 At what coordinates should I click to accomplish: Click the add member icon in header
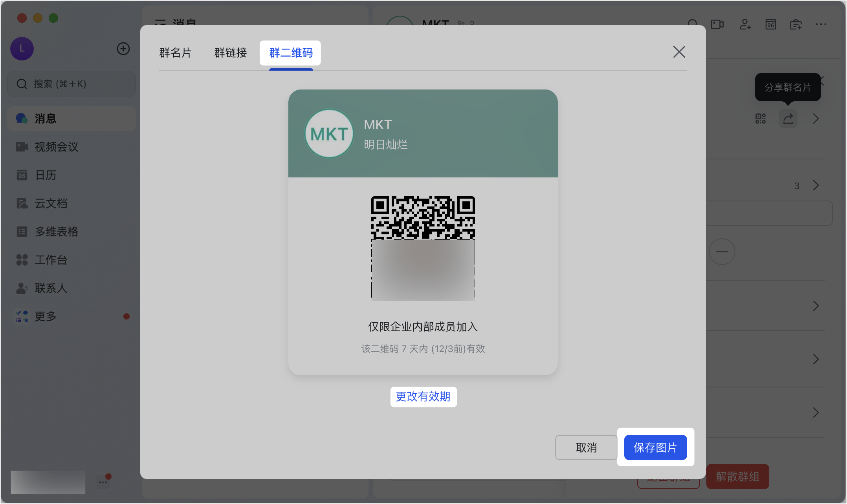(x=745, y=25)
